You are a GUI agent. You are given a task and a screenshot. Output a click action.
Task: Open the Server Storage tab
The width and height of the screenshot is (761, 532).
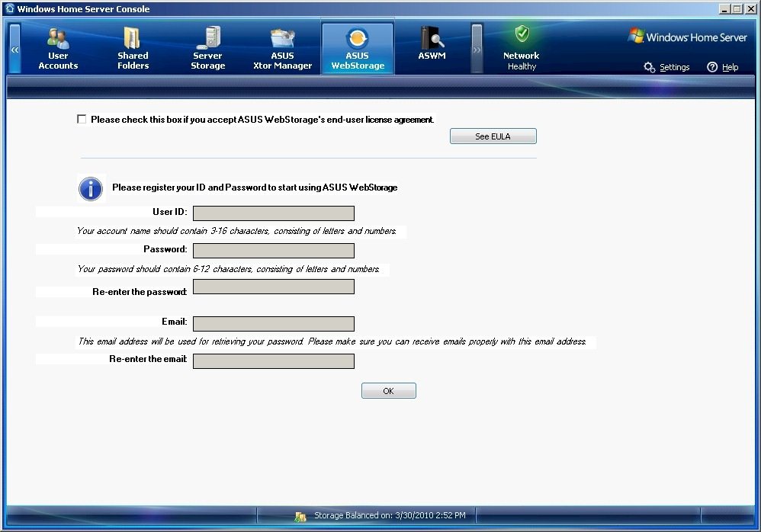coord(207,49)
